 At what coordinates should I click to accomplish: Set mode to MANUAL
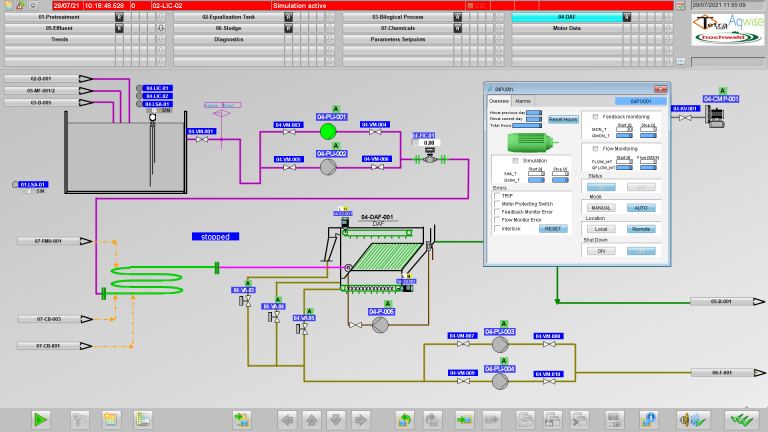pos(602,207)
